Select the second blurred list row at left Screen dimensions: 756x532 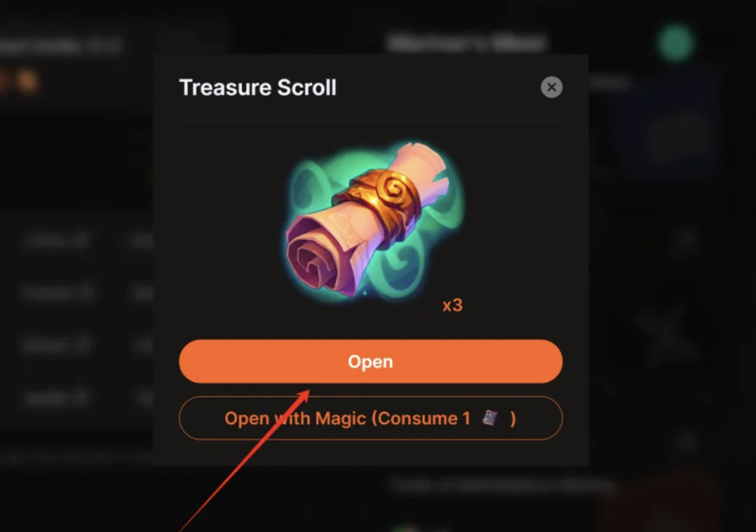tap(85, 293)
